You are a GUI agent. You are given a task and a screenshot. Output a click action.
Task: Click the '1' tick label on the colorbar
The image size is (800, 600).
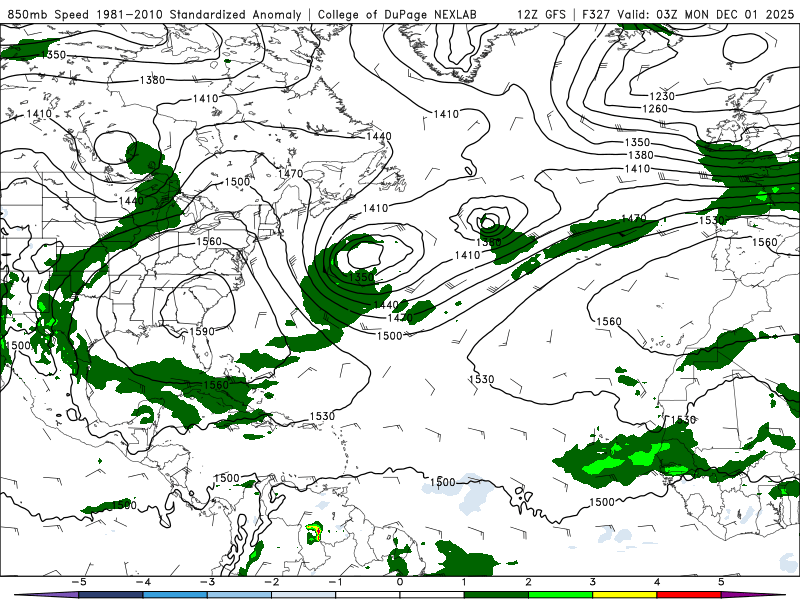pos(464,582)
